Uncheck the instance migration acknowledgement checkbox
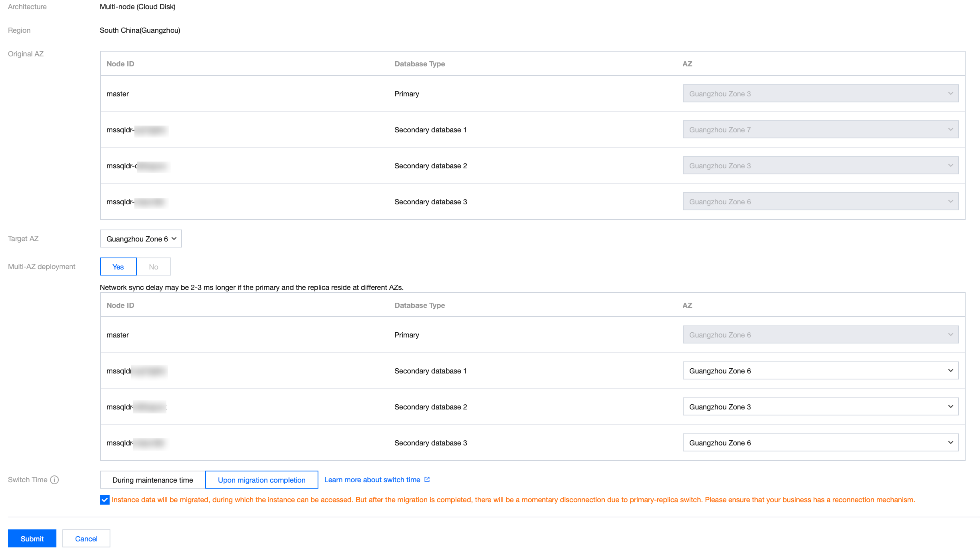 [105, 500]
